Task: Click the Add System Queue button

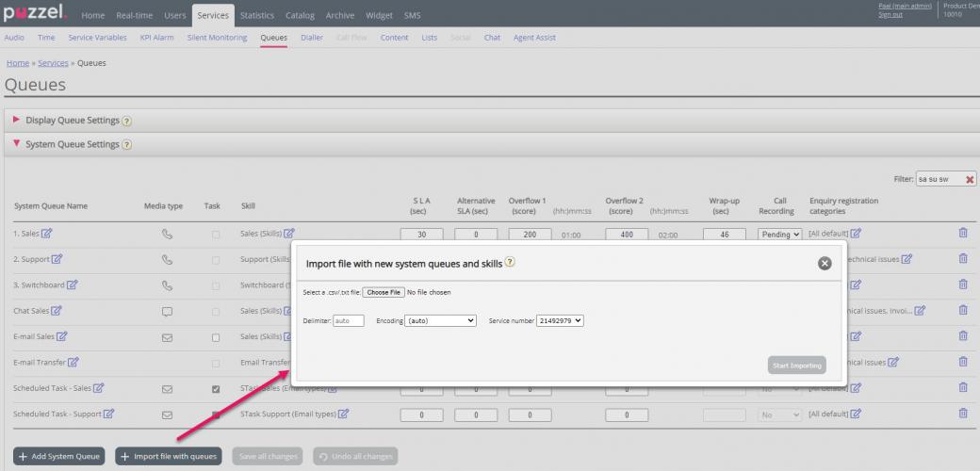Action: click(60, 456)
